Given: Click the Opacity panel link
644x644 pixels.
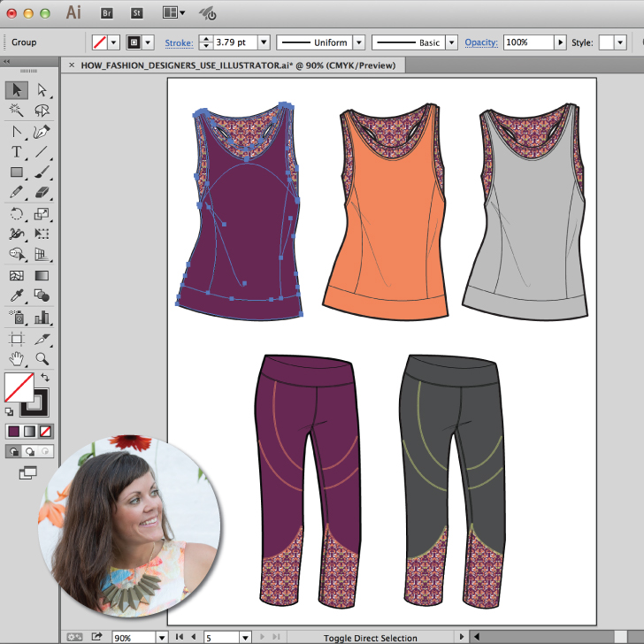Looking at the screenshot, I should coord(481,42).
